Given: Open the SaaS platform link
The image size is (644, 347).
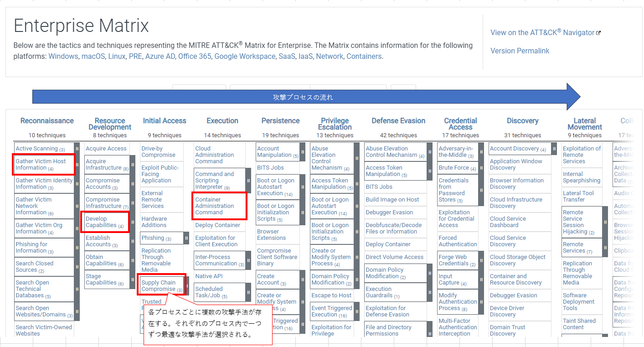Looking at the screenshot, I should click(287, 56).
